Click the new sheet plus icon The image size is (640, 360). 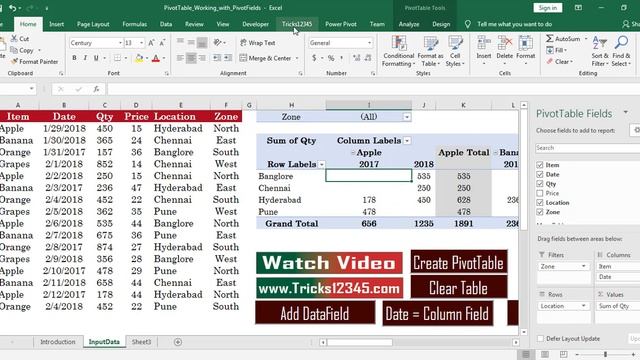[178, 342]
